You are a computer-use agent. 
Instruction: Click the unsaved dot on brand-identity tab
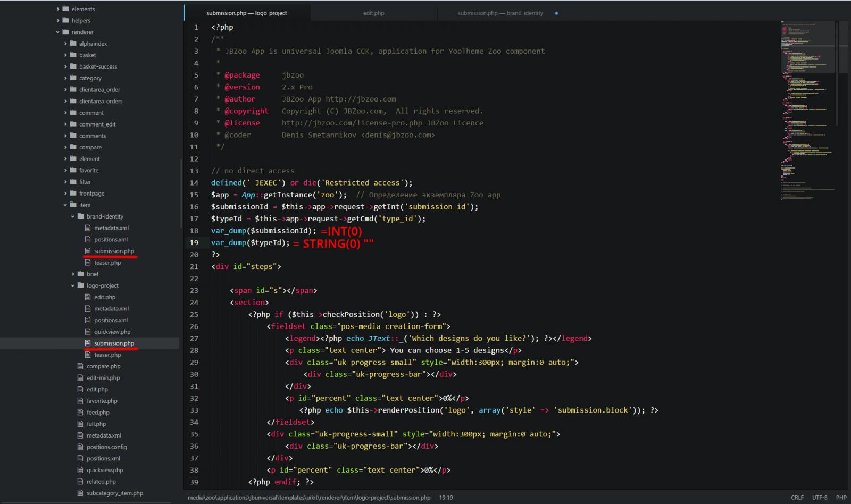(x=556, y=13)
